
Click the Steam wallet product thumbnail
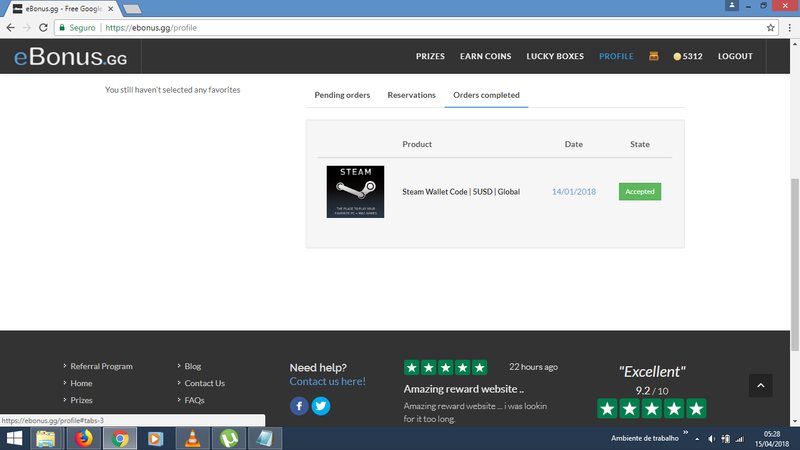click(x=355, y=191)
